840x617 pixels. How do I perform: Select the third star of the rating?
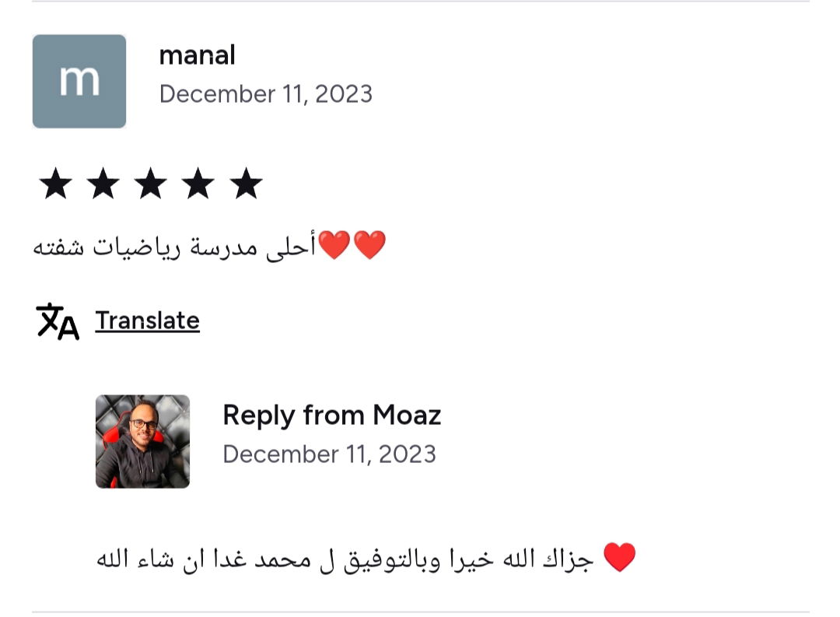151,185
